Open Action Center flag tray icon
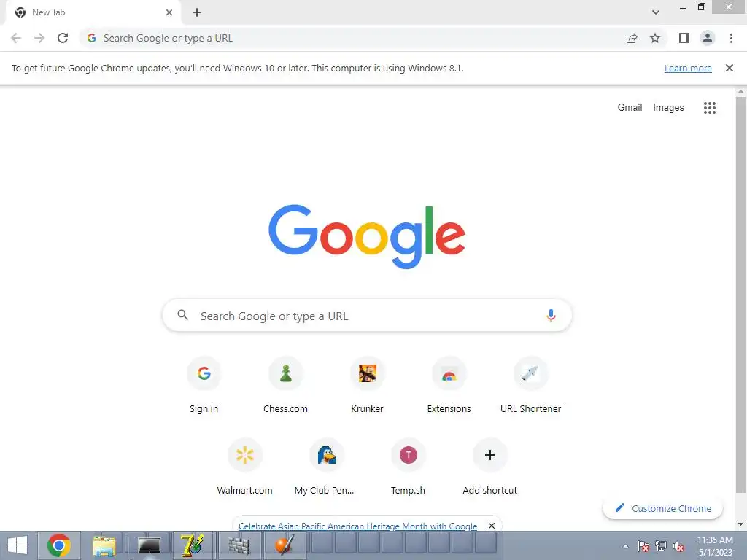The width and height of the screenshot is (747, 560). pyautogui.click(x=643, y=547)
